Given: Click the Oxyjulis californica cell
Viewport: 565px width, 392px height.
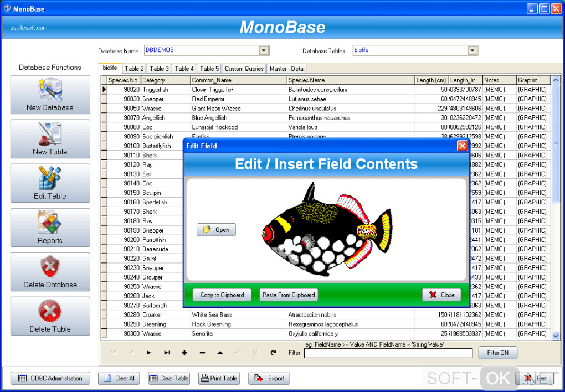Looking at the screenshot, I should coord(351,333).
